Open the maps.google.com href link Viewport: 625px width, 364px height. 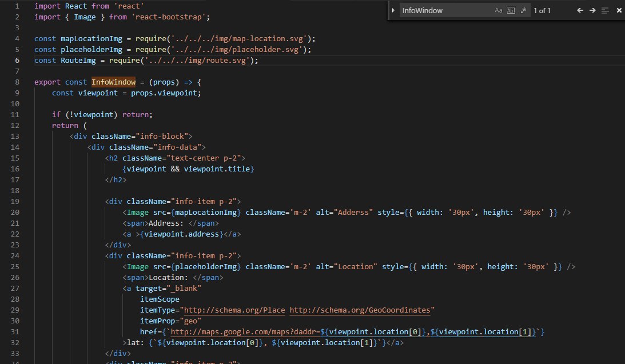click(353, 332)
